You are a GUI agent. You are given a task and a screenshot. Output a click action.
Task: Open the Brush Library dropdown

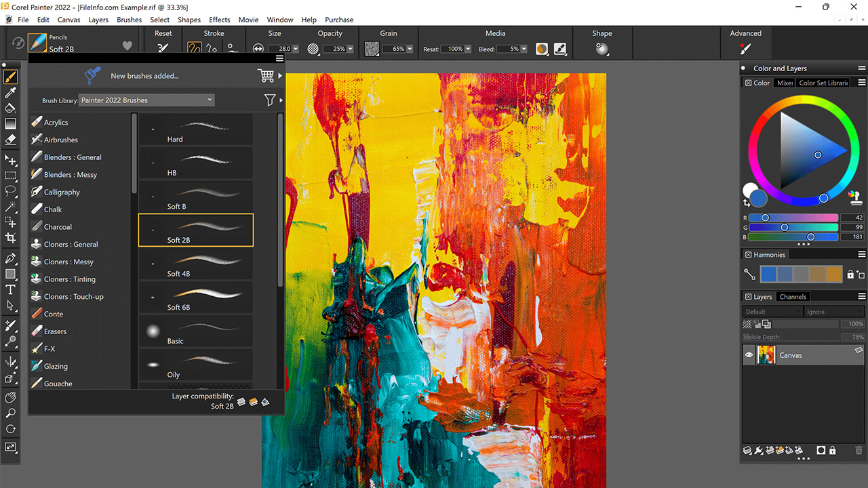(x=146, y=100)
